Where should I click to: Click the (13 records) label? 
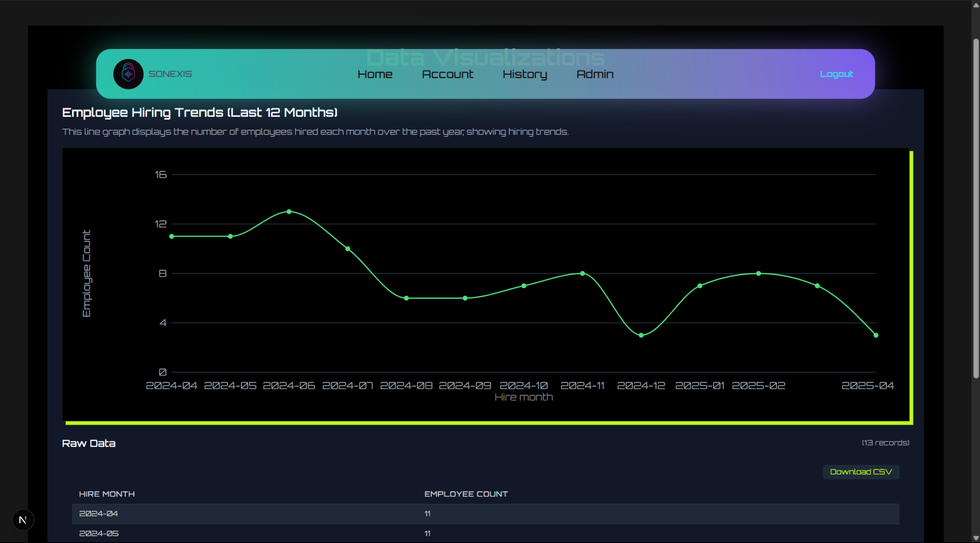(886, 443)
